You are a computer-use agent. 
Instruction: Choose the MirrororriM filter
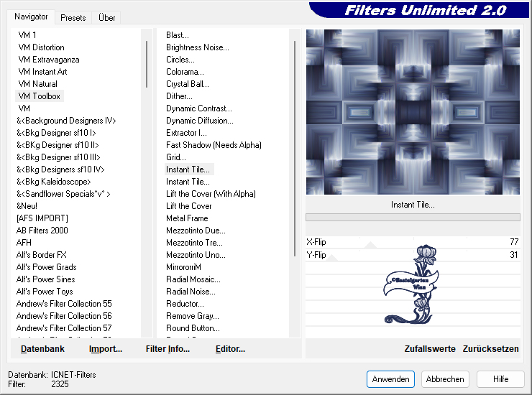183,267
